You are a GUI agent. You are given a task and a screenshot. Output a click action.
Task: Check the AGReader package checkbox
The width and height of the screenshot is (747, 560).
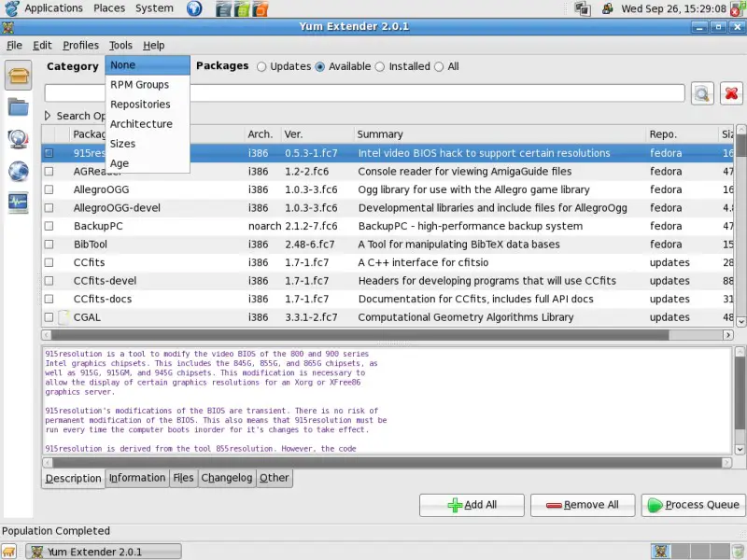pyautogui.click(x=49, y=172)
